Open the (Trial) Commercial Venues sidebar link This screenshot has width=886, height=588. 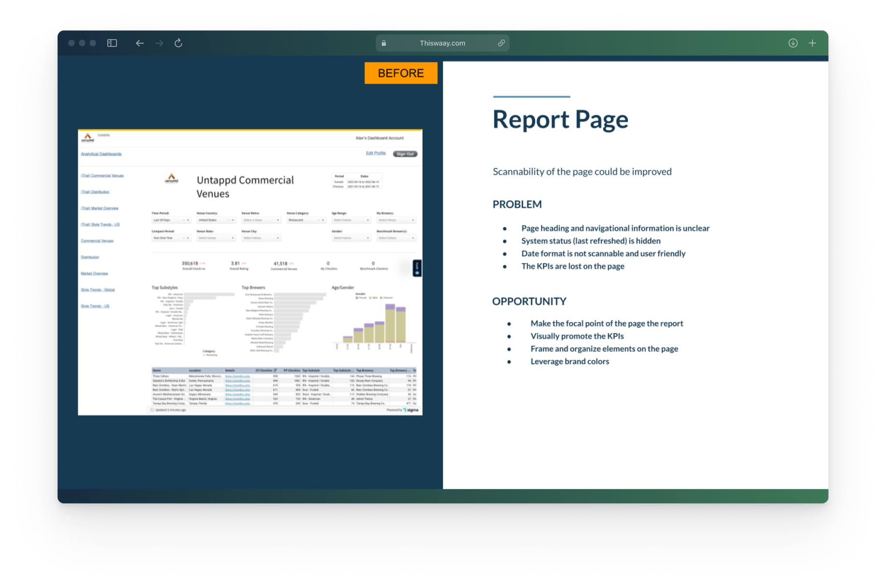(x=102, y=176)
